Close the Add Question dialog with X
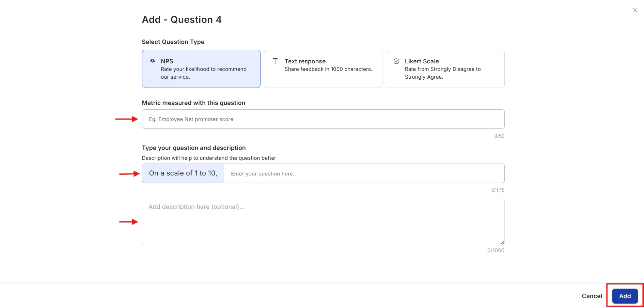Viewport: 644px width, 307px height. coord(635,10)
